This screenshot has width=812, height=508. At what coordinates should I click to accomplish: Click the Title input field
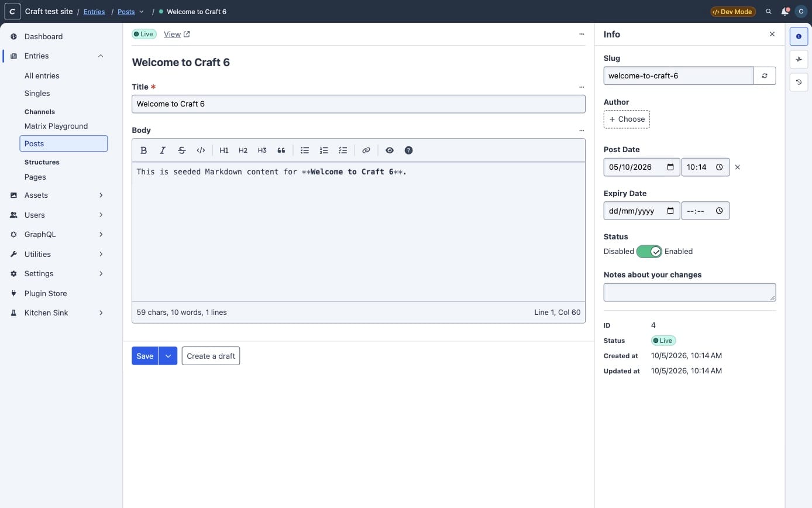(359, 104)
